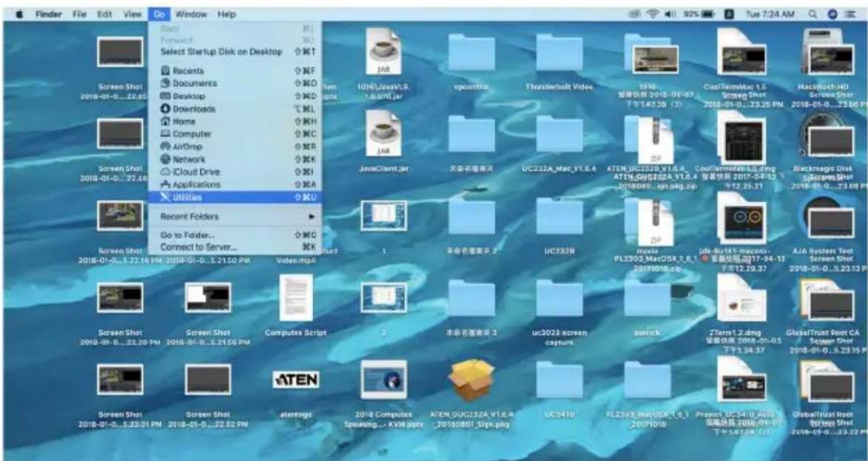Select the screenshot thumbnail labeled 2

click(383, 297)
